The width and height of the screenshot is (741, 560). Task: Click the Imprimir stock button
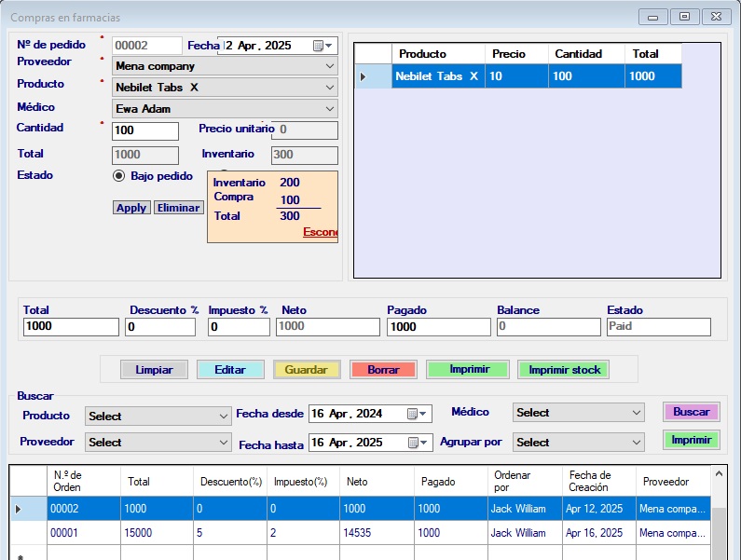pos(564,370)
